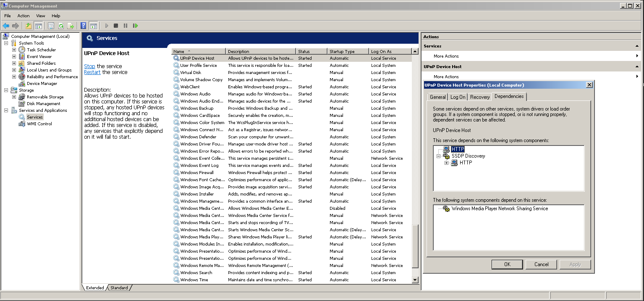Collapse the UPnP Device Host Actions section

(x=638, y=66)
